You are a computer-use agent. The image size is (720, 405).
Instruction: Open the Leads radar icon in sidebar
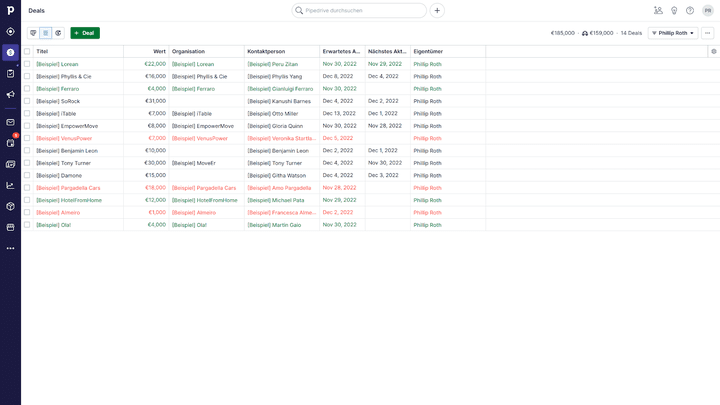[10, 31]
